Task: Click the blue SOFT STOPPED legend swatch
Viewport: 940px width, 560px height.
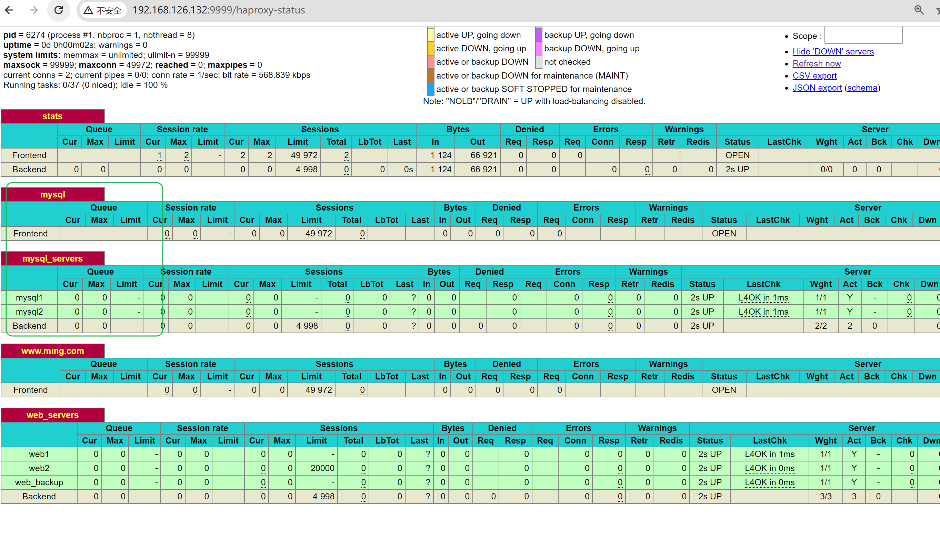Action: tap(430, 89)
